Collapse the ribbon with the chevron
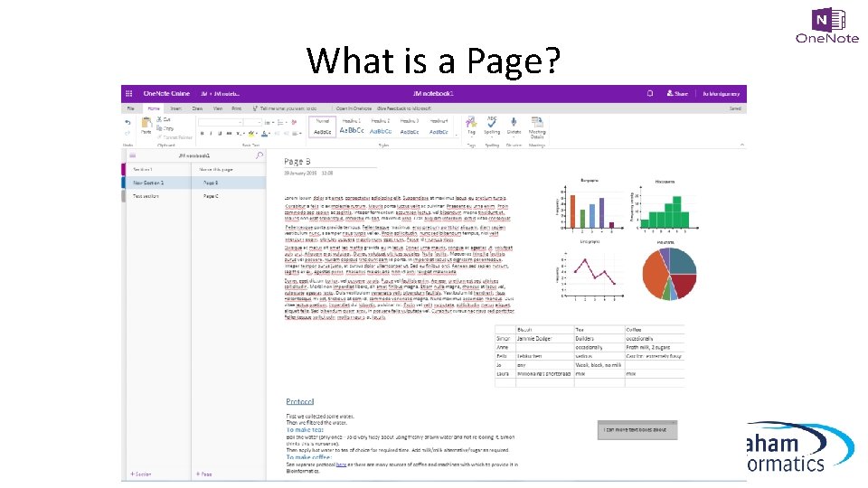 742,145
